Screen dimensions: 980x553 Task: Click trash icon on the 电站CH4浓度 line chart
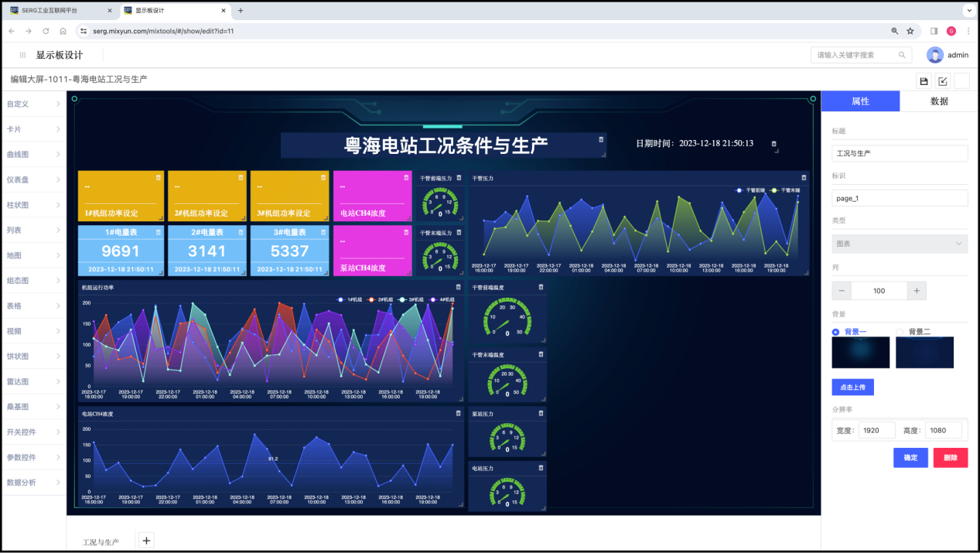click(x=458, y=414)
